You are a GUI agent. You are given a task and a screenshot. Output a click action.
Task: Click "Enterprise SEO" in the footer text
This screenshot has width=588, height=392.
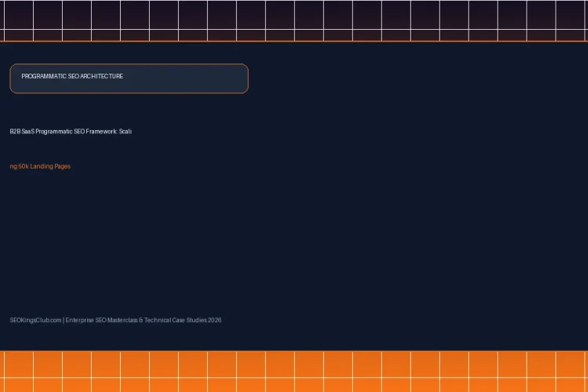[85, 320]
